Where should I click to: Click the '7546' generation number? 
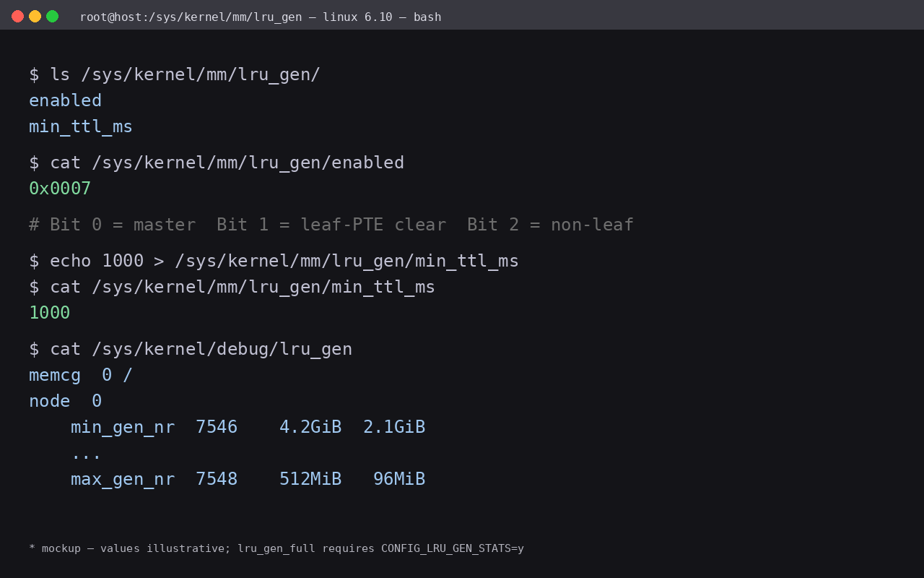(217, 427)
